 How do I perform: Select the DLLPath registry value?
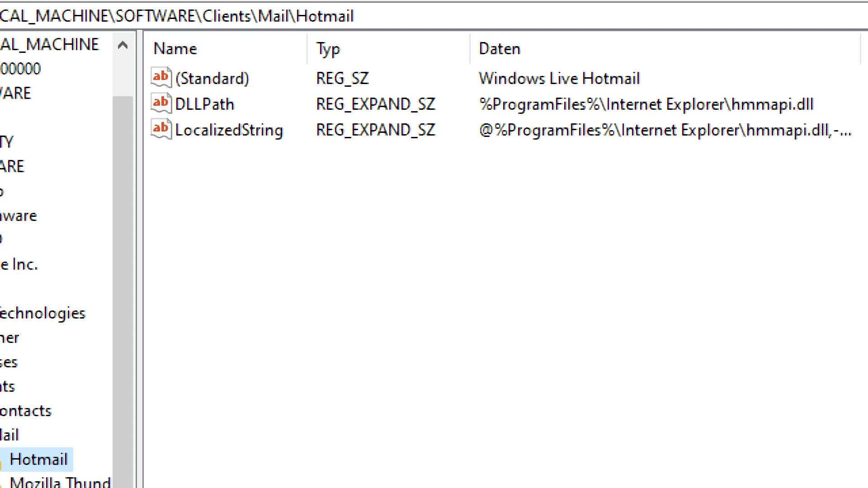coord(204,104)
